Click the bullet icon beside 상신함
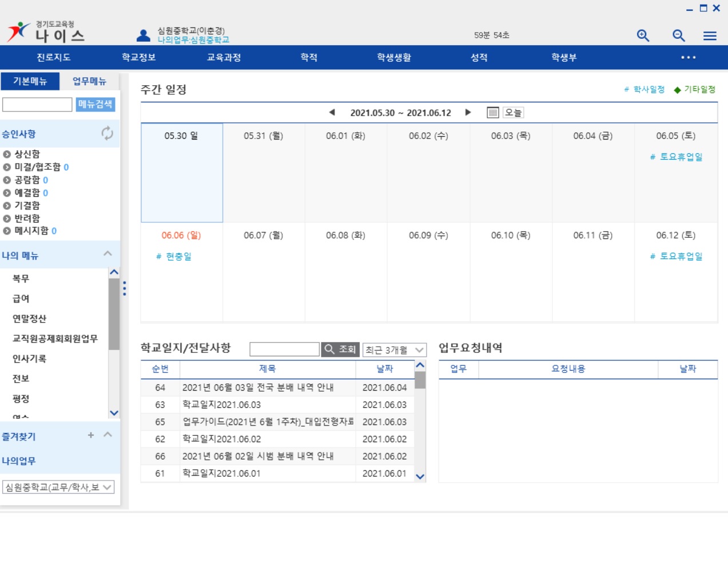Viewport: 728px width, 572px height. tap(7, 154)
